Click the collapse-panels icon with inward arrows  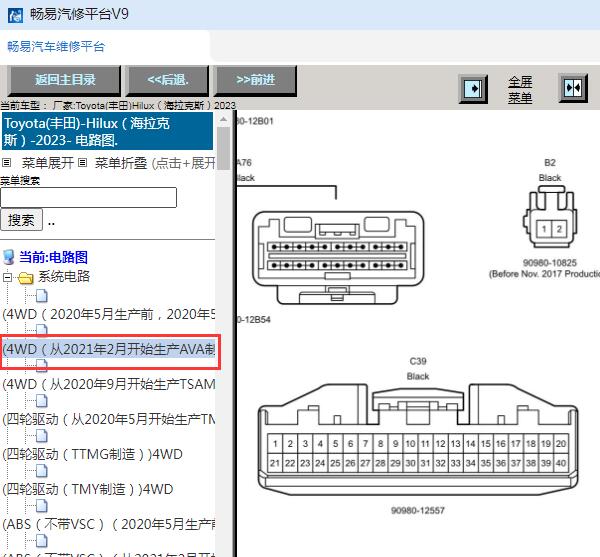(x=573, y=88)
